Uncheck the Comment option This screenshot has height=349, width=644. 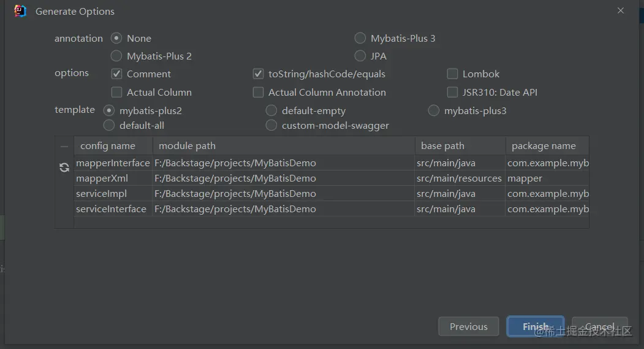[116, 74]
